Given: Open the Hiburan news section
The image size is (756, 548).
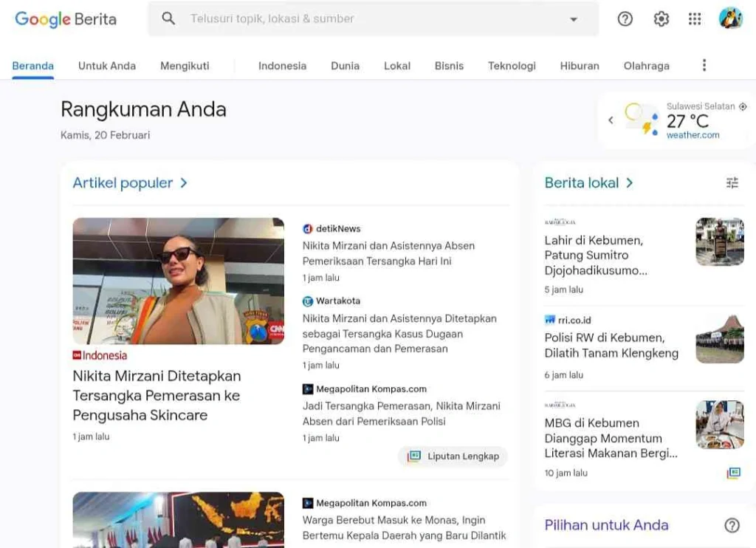Looking at the screenshot, I should [x=580, y=66].
